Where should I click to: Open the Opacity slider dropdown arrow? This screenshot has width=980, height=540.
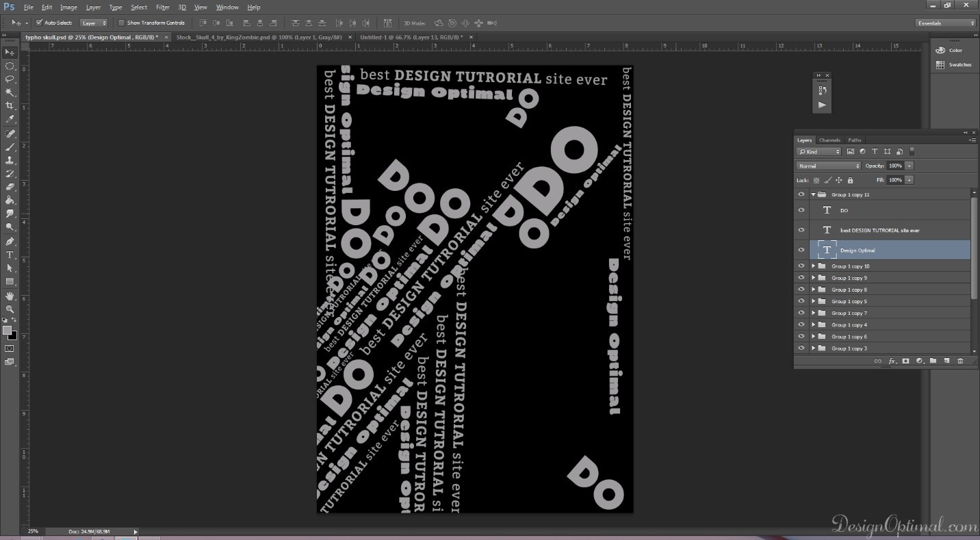pyautogui.click(x=910, y=166)
